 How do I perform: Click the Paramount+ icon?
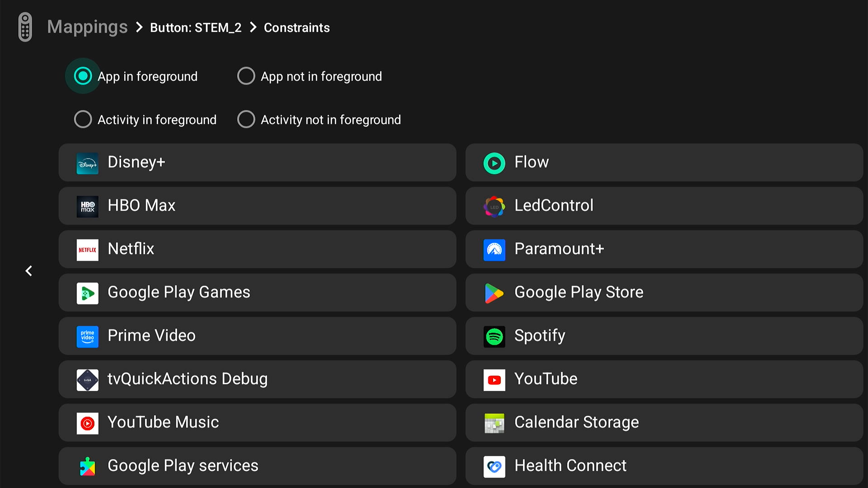tap(494, 250)
